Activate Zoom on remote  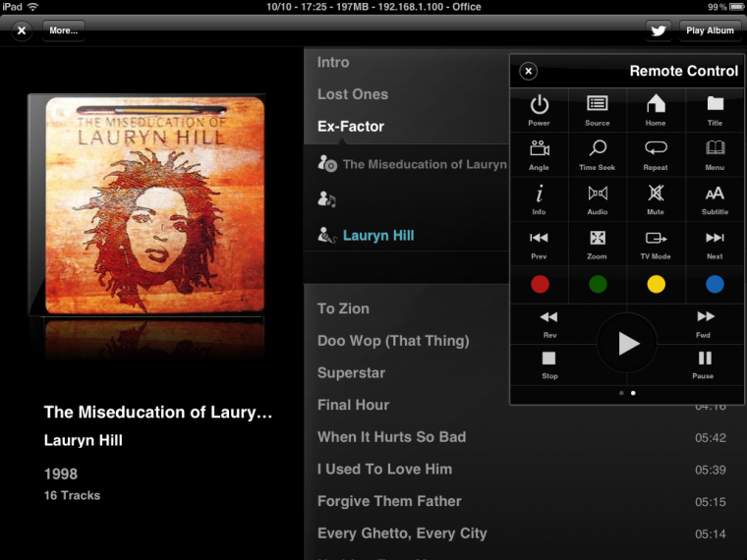click(597, 244)
